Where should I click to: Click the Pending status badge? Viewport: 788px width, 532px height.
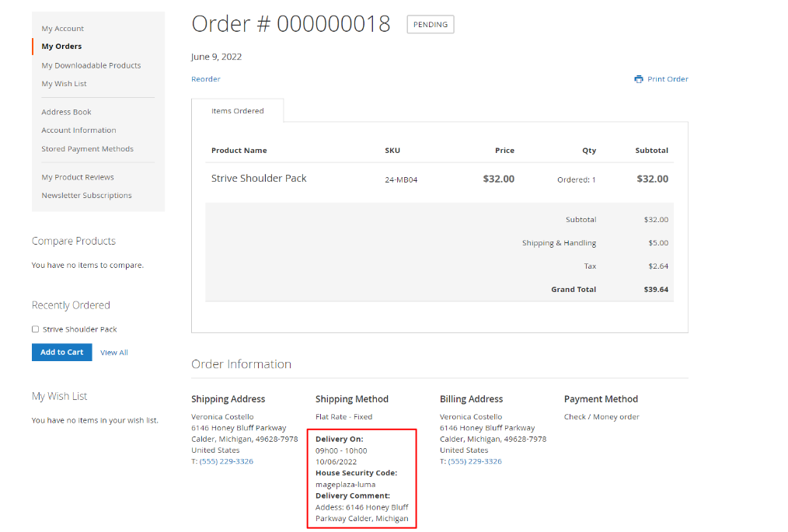[x=430, y=25]
